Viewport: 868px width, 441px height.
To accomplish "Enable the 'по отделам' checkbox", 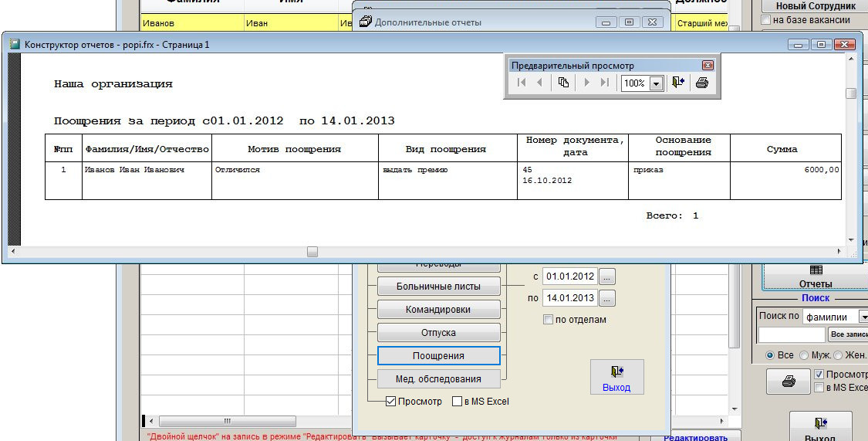I will pyautogui.click(x=549, y=320).
